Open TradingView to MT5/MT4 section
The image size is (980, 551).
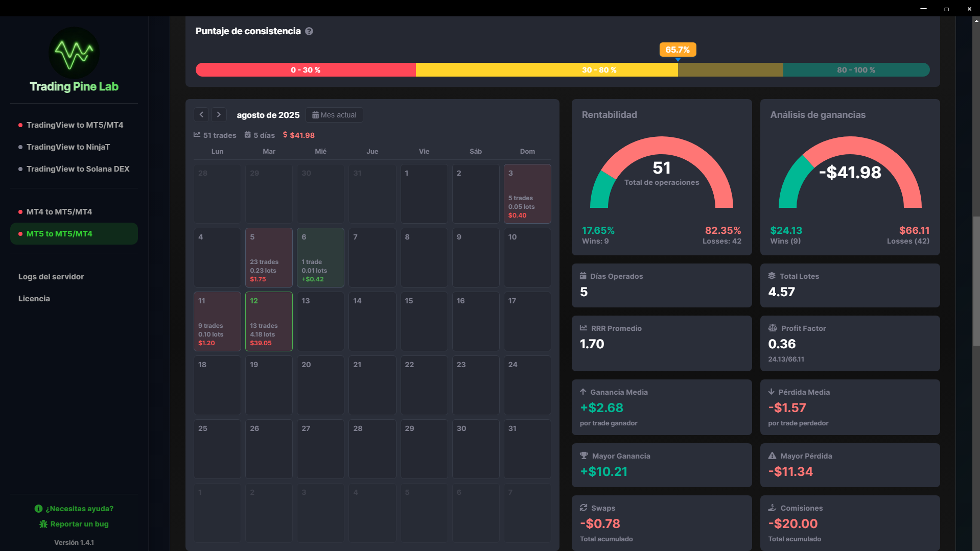tap(75, 125)
